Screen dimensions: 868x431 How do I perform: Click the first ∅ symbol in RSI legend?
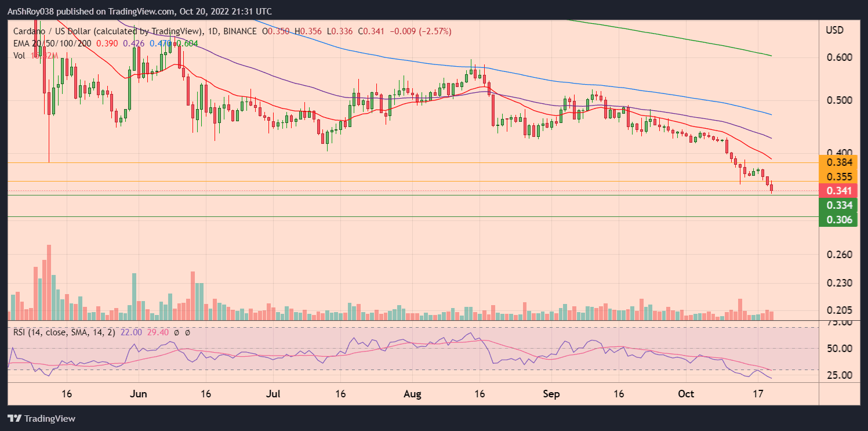(177, 332)
